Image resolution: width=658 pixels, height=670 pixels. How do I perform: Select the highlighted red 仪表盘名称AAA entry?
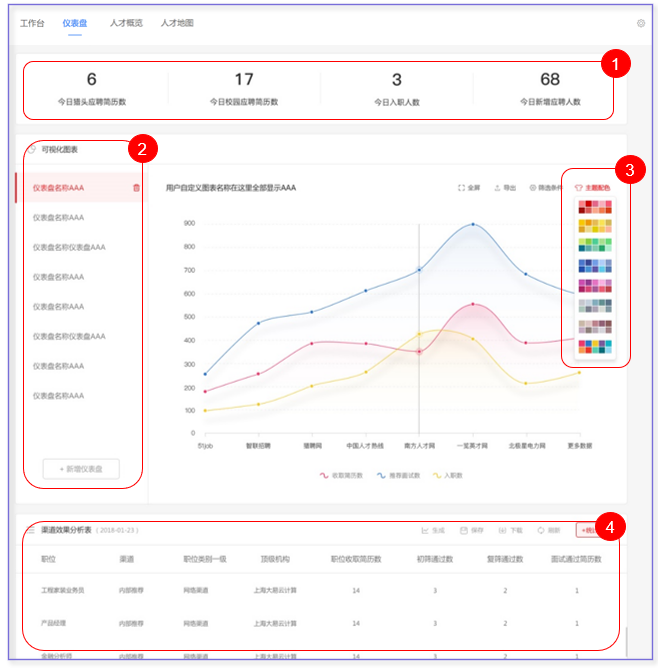coord(81,188)
